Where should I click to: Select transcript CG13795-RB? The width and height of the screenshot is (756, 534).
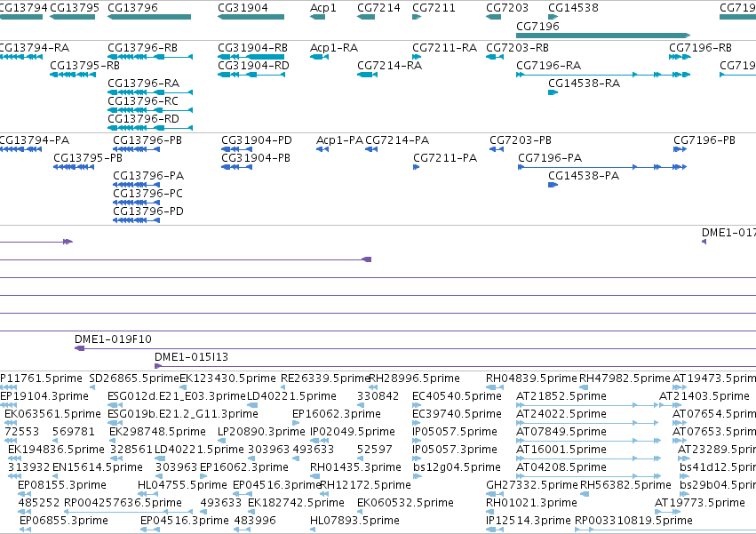73,75
